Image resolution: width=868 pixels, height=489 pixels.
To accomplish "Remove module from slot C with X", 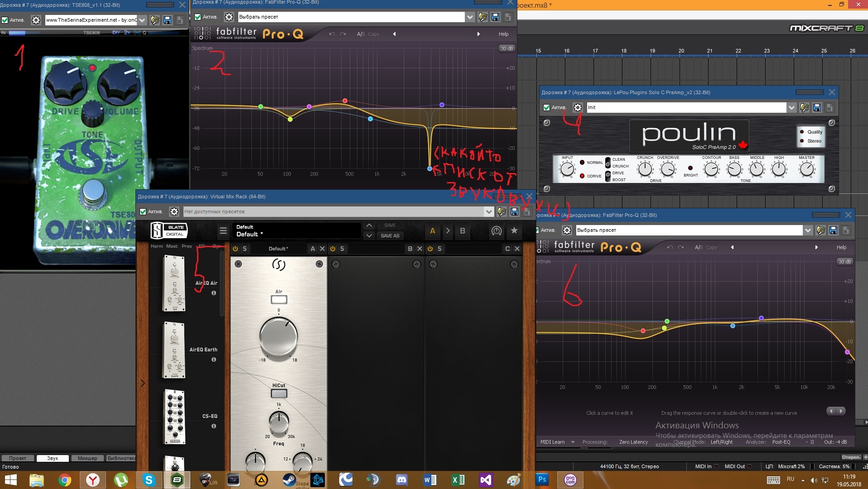I will [517, 249].
